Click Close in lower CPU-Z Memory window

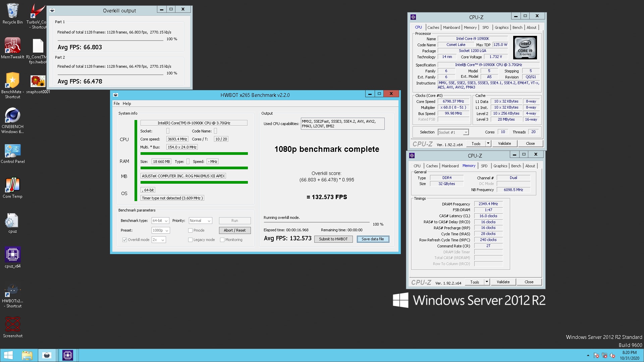point(529,282)
